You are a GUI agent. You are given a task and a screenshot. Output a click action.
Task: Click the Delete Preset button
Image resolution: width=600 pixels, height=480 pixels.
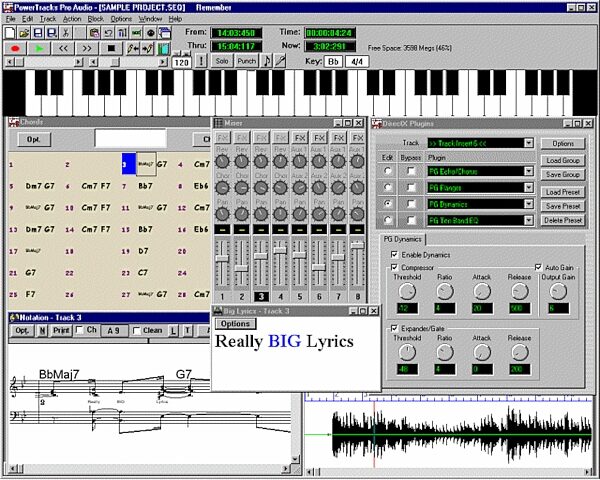pos(563,220)
